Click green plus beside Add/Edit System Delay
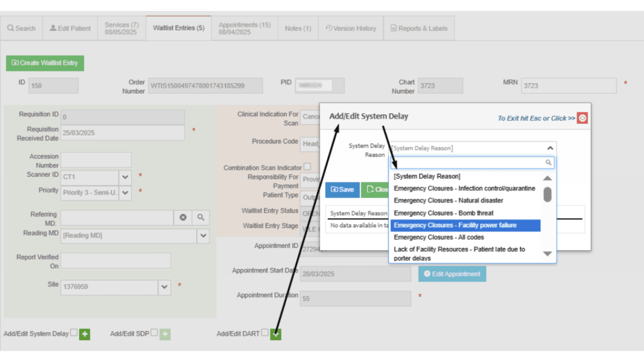 point(85,334)
